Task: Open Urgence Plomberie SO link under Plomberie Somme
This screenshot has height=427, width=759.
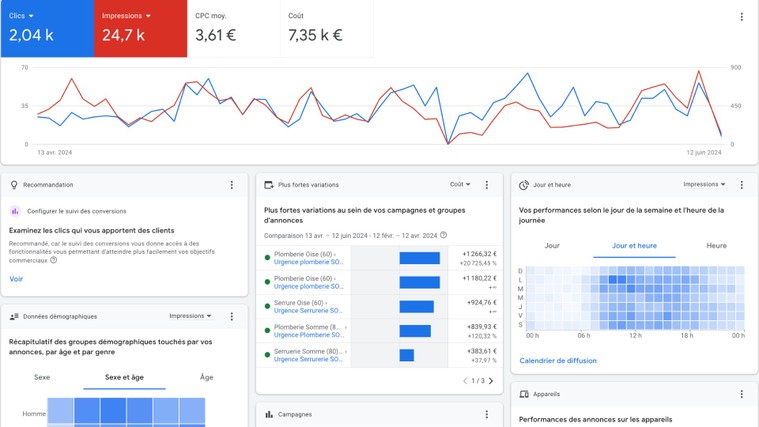Action: tap(308, 335)
